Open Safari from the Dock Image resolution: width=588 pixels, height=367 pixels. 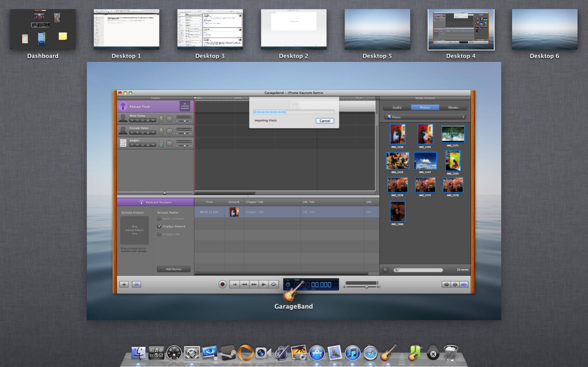370,353
